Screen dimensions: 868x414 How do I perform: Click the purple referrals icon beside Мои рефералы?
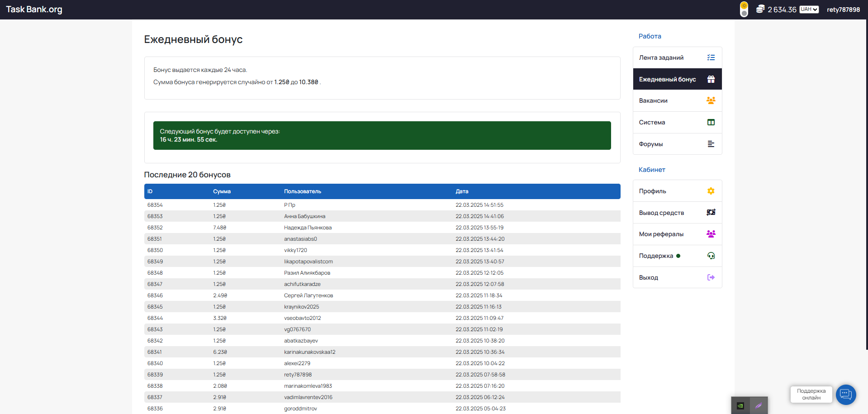(x=711, y=234)
